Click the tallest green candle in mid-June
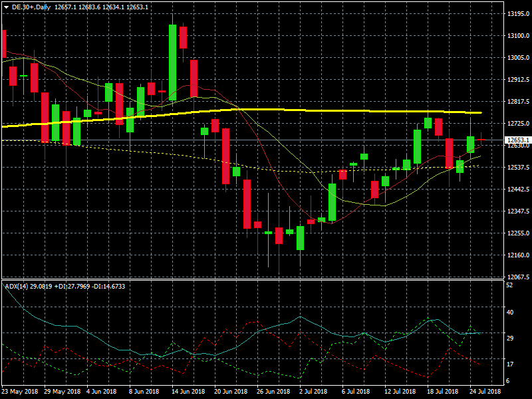 172,63
